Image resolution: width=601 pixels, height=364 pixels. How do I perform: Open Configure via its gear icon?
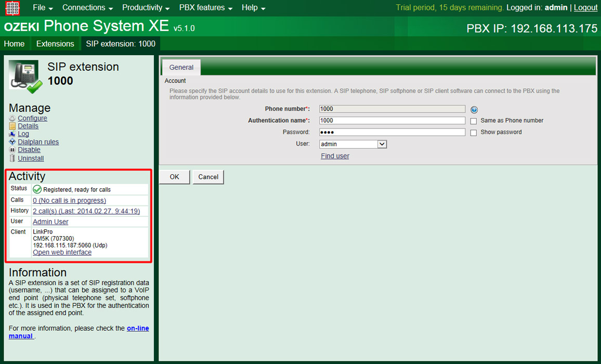11,118
